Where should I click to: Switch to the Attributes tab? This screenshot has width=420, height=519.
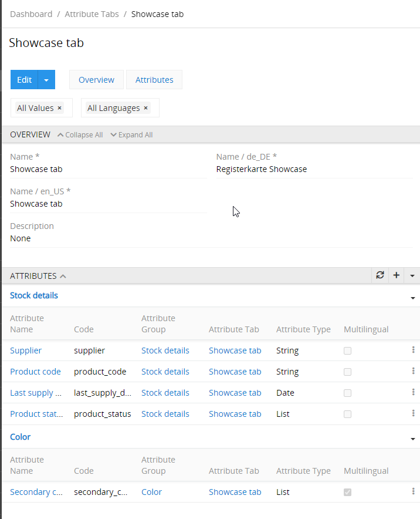(154, 80)
